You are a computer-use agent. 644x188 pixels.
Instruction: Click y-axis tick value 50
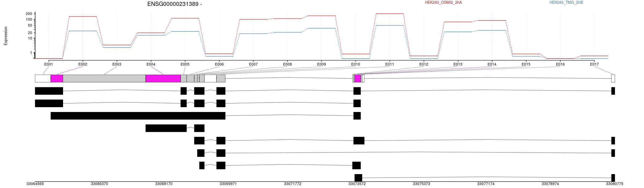click(x=30, y=26)
